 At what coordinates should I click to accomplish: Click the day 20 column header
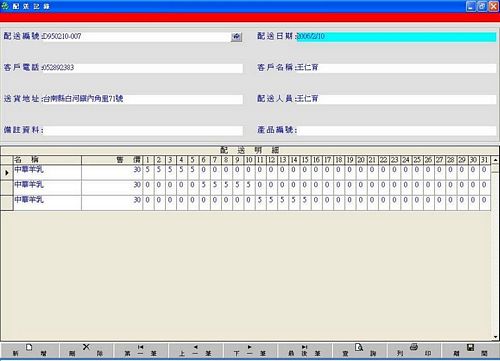(361, 160)
